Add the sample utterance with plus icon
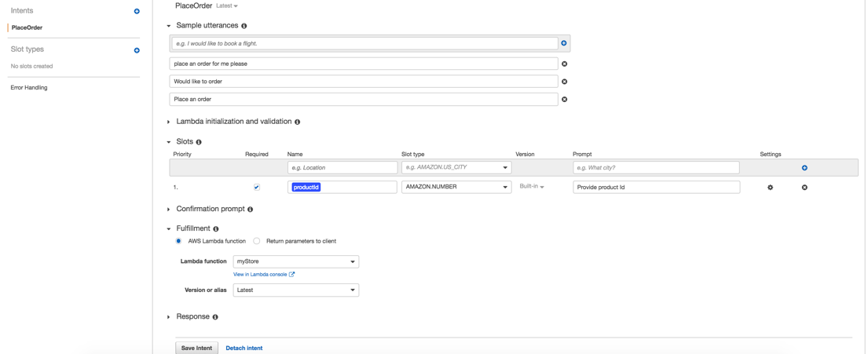Viewport: 868px width, 354px height. click(564, 43)
